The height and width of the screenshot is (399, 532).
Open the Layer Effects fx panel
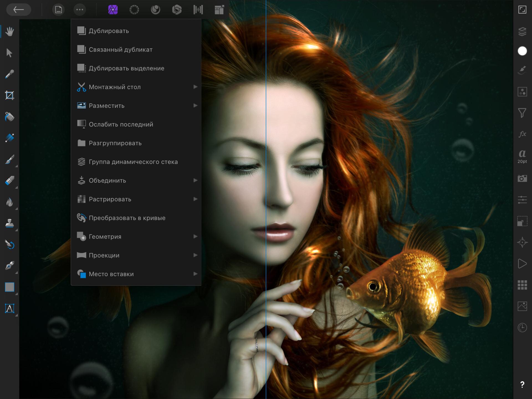522,134
